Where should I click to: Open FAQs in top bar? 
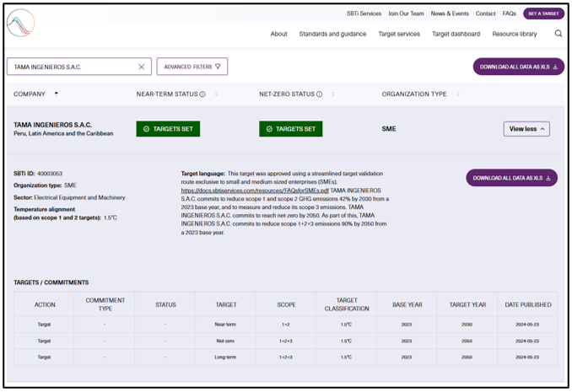point(510,13)
